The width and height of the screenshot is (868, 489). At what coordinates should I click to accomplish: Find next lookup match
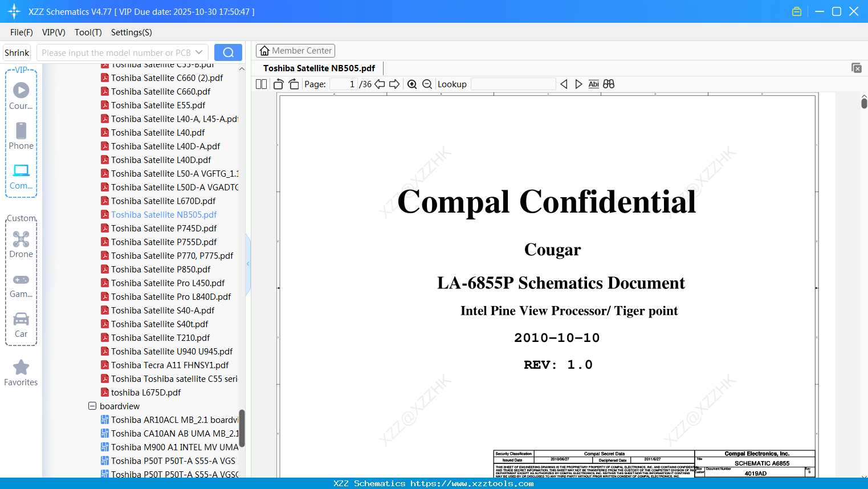click(578, 84)
